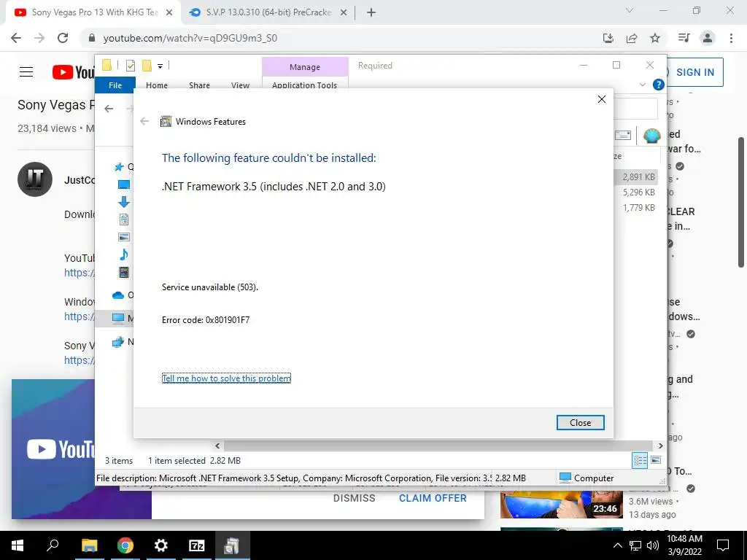Screen dimensions: 747x560
Task: Share this page from Chrome toolbar
Action: (x=632, y=38)
